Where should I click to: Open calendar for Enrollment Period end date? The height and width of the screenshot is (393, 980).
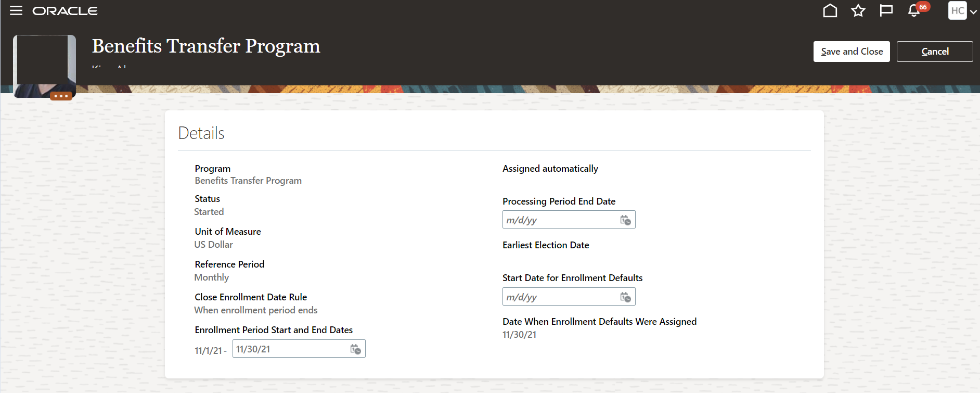pyautogui.click(x=356, y=349)
